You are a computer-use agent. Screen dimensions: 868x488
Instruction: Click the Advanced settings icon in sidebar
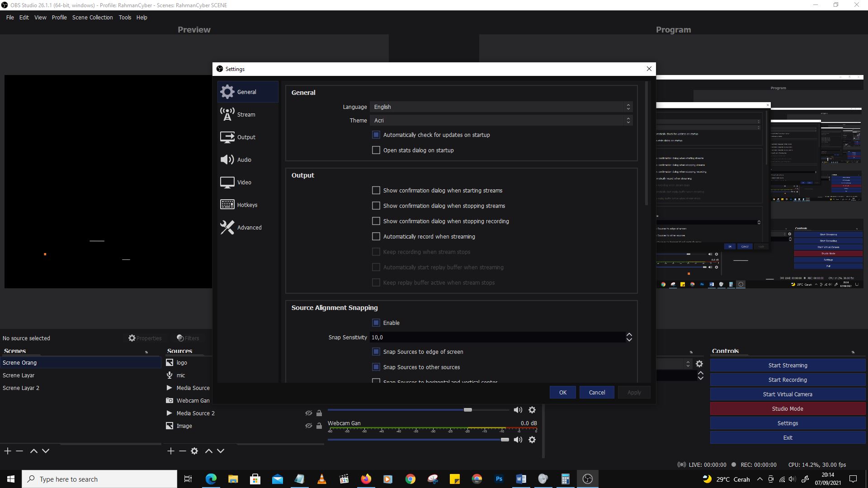click(x=226, y=227)
